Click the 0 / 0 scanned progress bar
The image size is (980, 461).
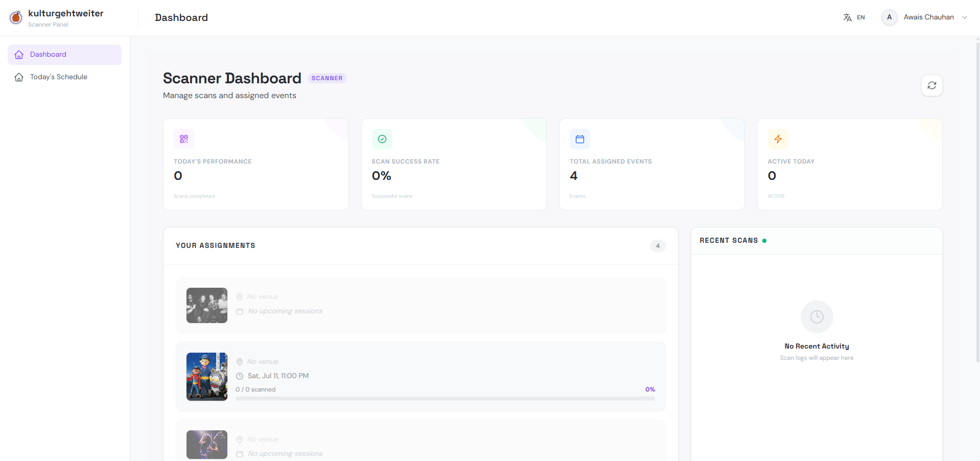445,399
